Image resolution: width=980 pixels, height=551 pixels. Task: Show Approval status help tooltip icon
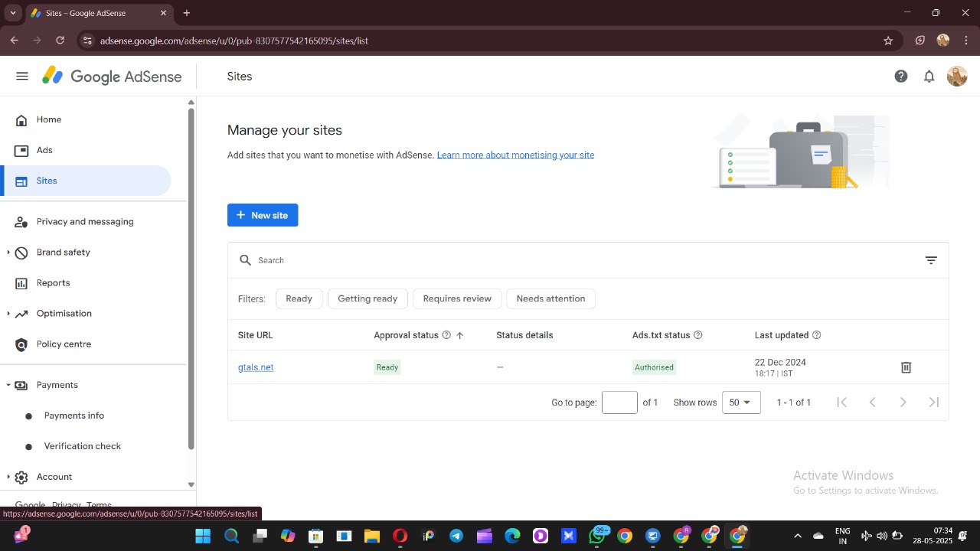(x=446, y=335)
